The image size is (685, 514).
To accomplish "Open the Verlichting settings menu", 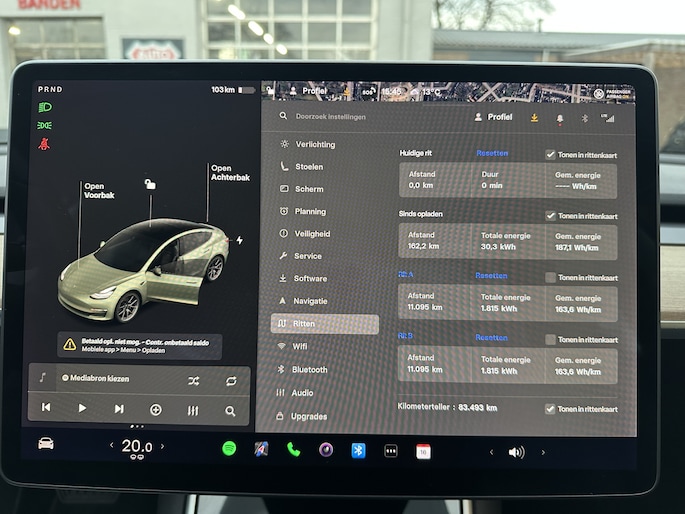I will pos(314,144).
